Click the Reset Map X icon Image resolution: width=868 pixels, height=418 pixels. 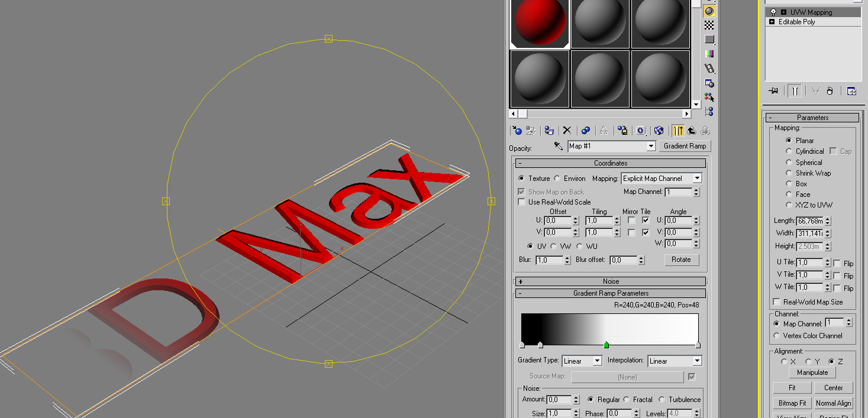tap(567, 131)
